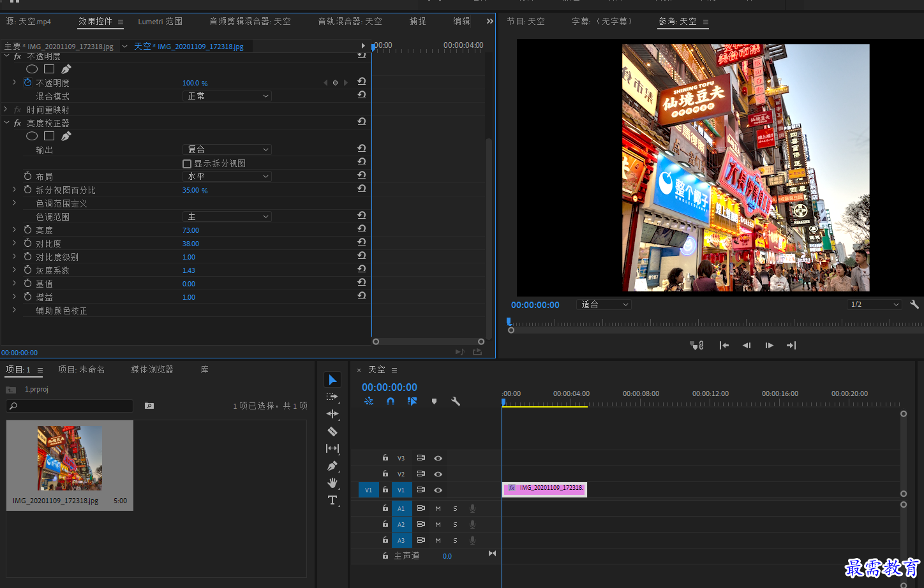The height and width of the screenshot is (588, 924).
Task: Open new bin icon in project panel
Action: coord(149,406)
